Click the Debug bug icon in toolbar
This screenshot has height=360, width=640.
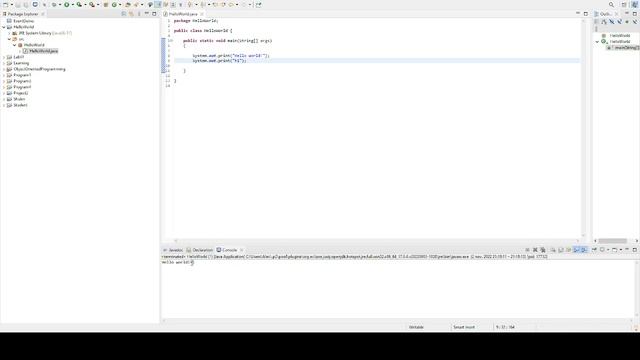[54, 4]
